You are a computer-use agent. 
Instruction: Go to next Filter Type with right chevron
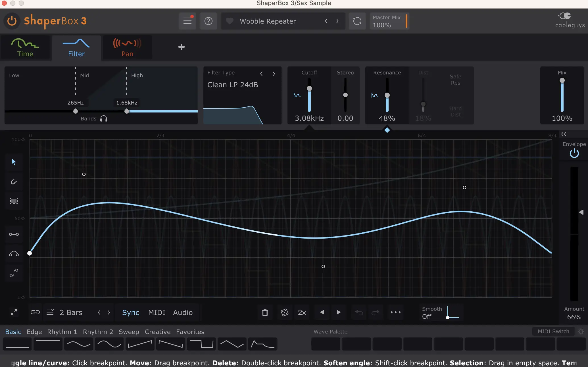[x=274, y=74]
